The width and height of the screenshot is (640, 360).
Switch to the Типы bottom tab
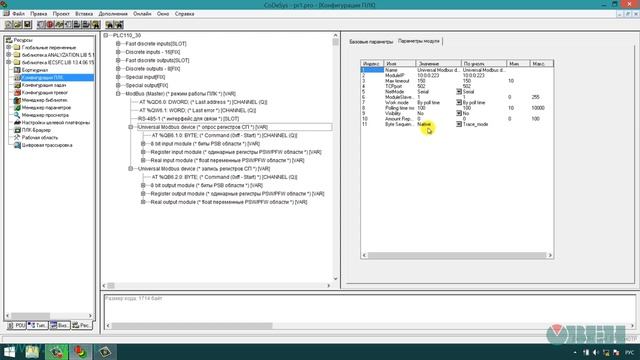coord(38,325)
